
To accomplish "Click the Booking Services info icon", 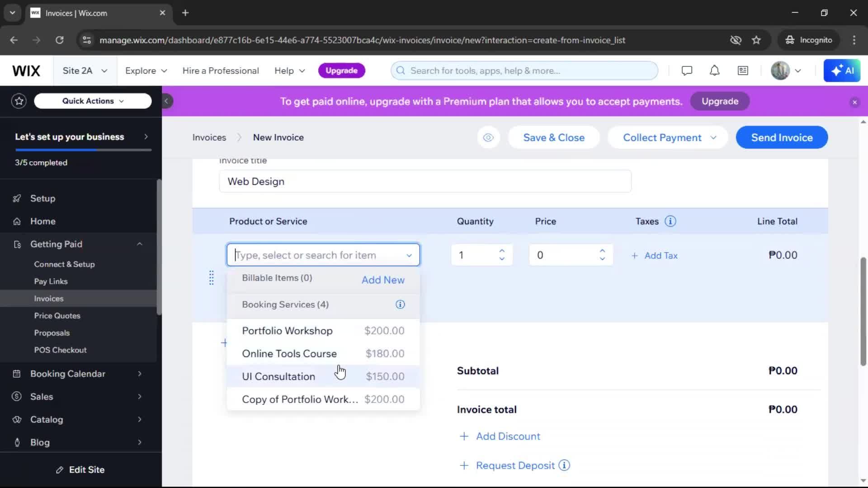I will tap(400, 305).
